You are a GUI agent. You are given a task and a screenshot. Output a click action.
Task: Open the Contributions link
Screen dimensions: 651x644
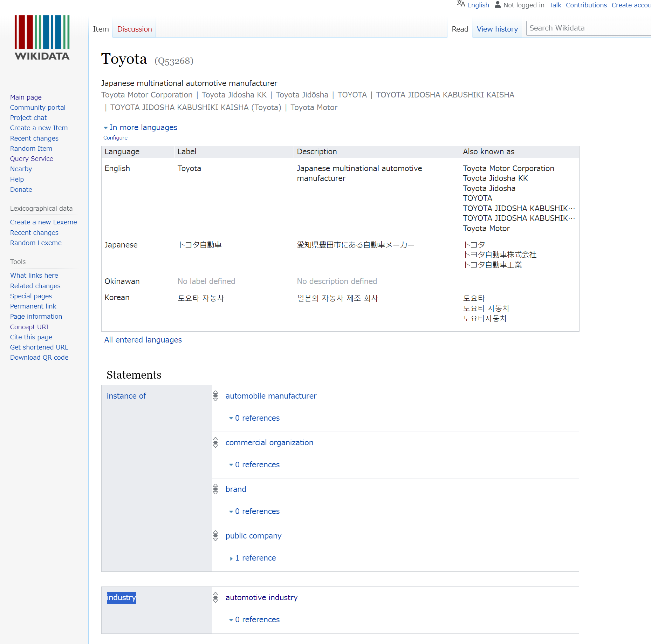click(586, 5)
